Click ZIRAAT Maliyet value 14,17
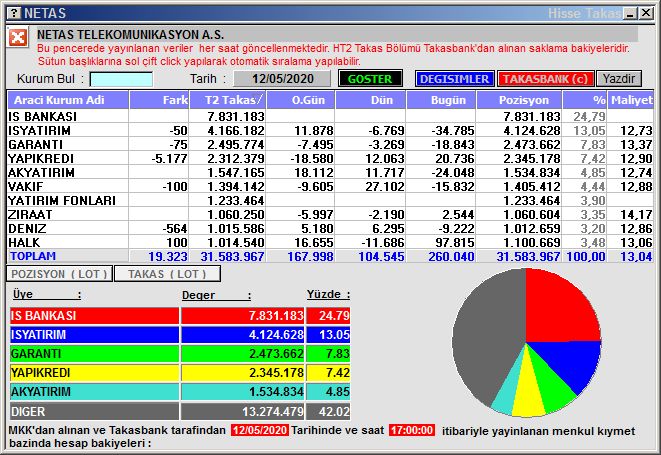The height and width of the screenshot is (455, 661). click(x=636, y=214)
